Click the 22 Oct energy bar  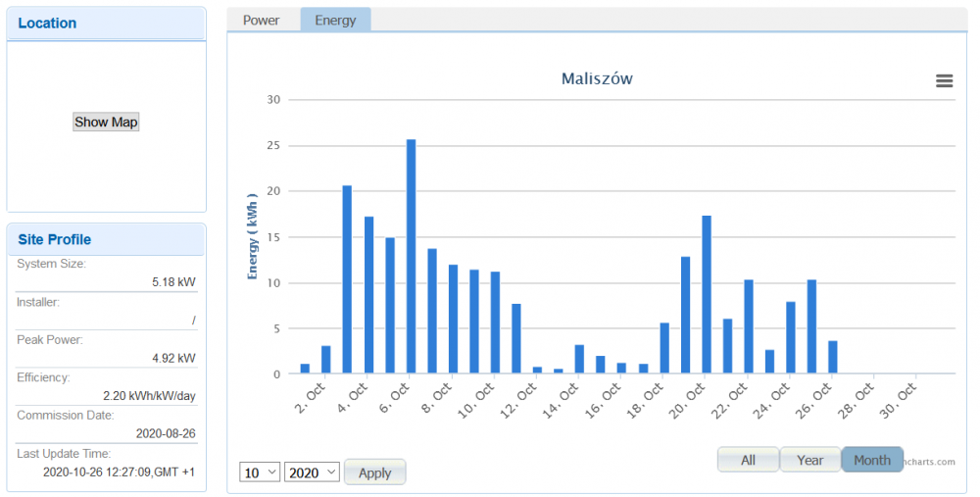click(x=749, y=326)
